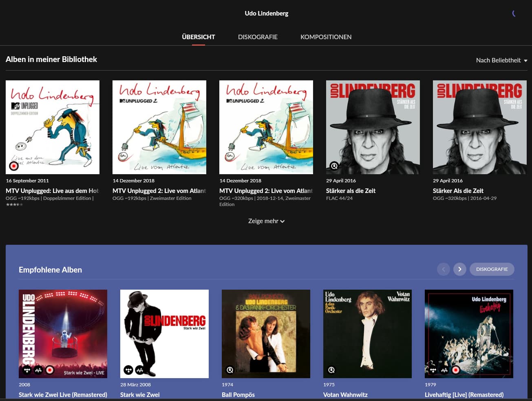This screenshot has width=532, height=401.
Task: Open Stark wie Zwei album cover
Action: [164, 334]
